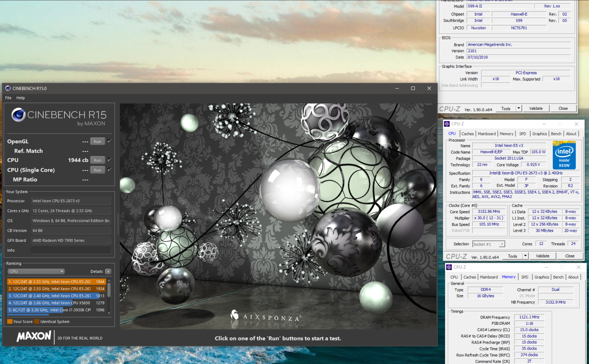Run the OpenGL benchmark
This screenshot has height=364, width=589.
point(97,141)
